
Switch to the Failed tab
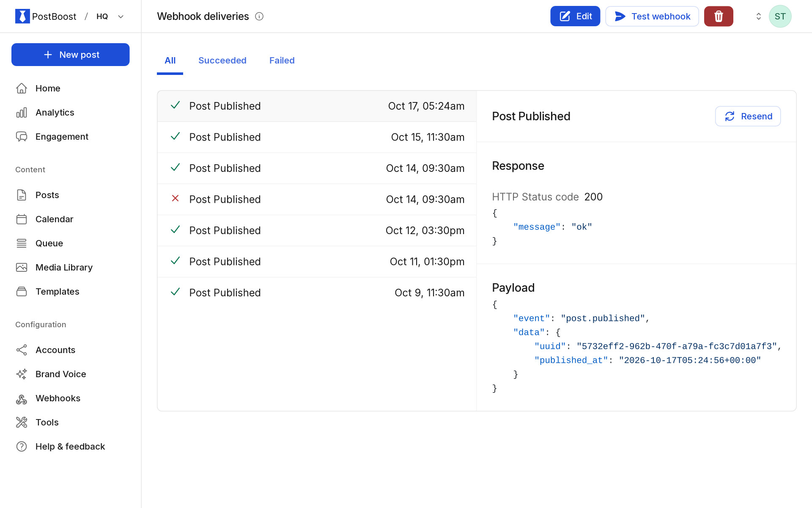282,61
